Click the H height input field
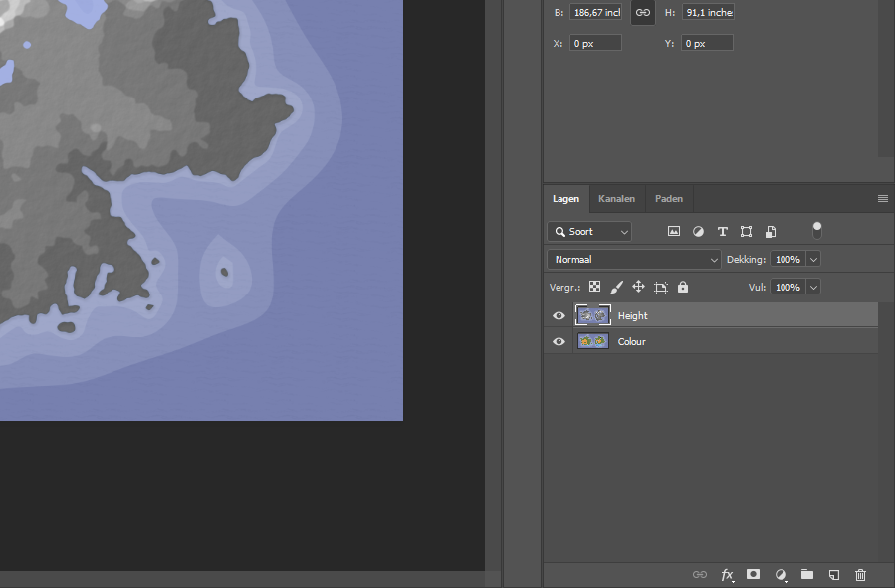This screenshot has width=895, height=588. point(708,12)
